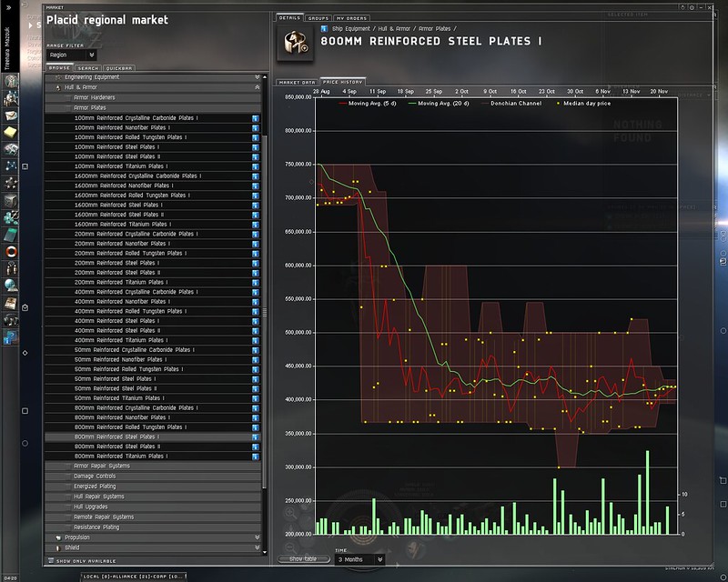
Task: Follow the Armor Plates breadcrumb link
Action: (x=435, y=29)
